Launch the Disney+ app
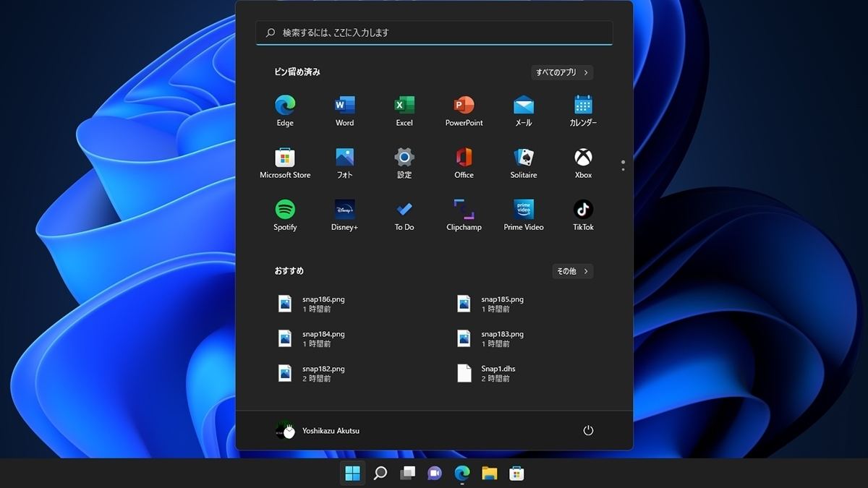868x488 pixels. (x=344, y=215)
